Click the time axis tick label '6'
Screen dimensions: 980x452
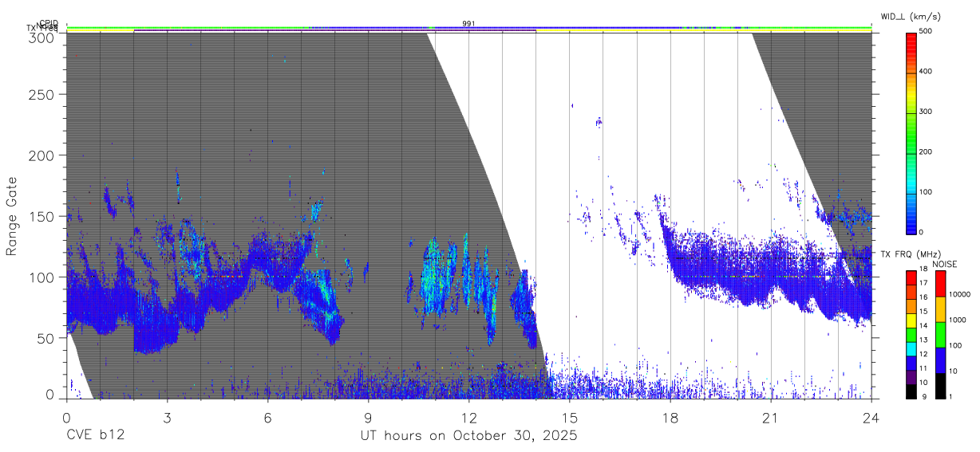tap(267, 418)
